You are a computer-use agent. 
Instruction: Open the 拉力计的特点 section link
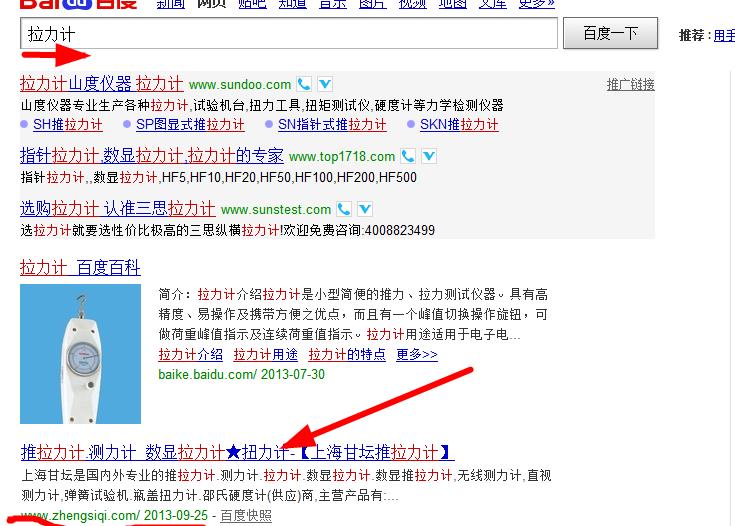347,354
